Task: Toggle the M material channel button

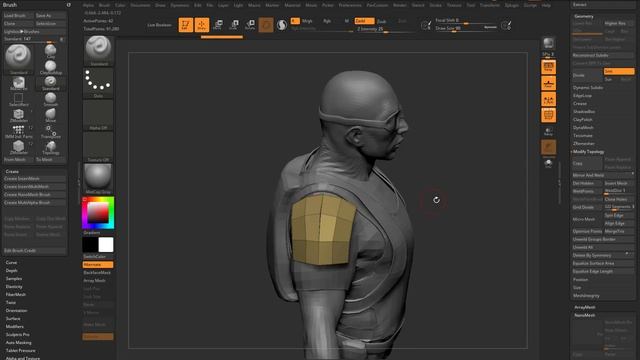Action: (347, 21)
